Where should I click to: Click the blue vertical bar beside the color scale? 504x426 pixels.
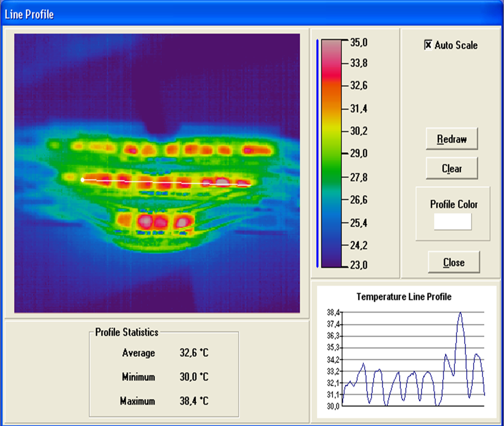[x=318, y=153]
